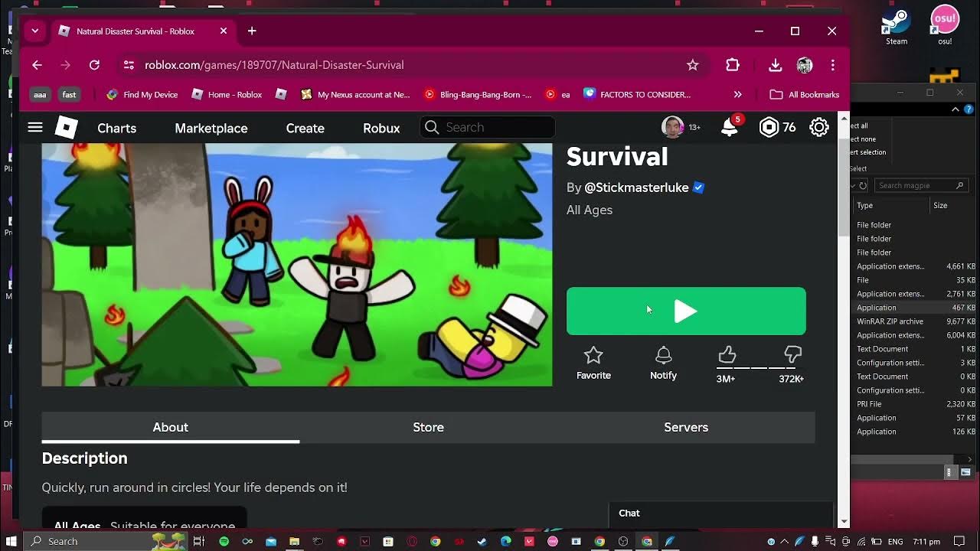
Task: Select the WinRAR ZIP archive row
Action: click(x=915, y=321)
